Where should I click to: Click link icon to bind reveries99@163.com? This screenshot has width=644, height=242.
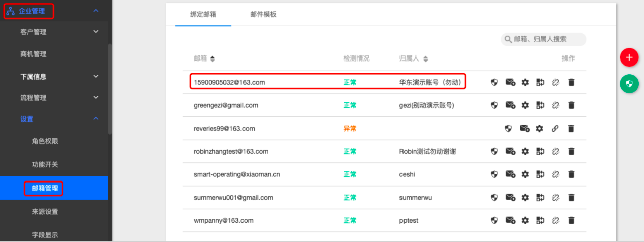(555, 128)
